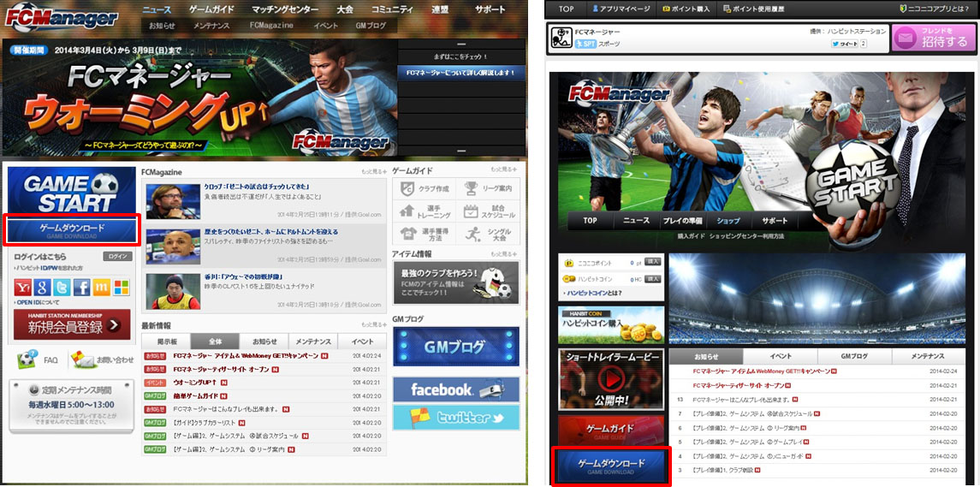
Task: Open the ゲームガイド main menu
Action: [211, 9]
